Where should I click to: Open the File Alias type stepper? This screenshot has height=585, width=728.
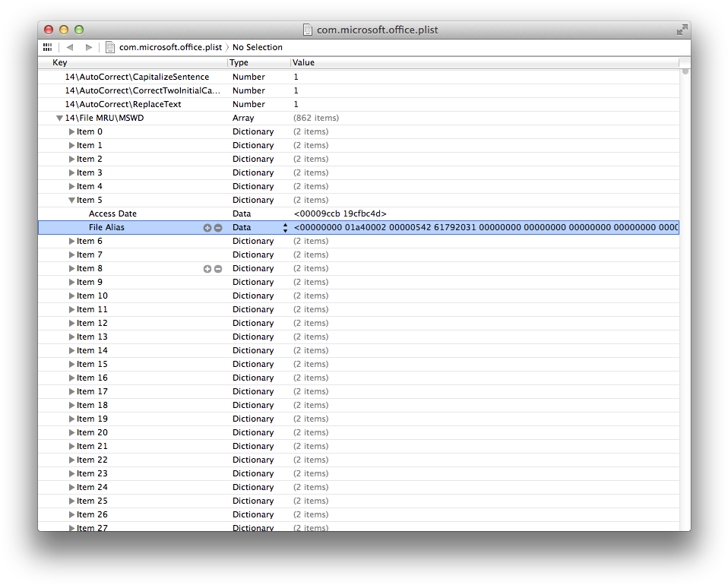[285, 228]
